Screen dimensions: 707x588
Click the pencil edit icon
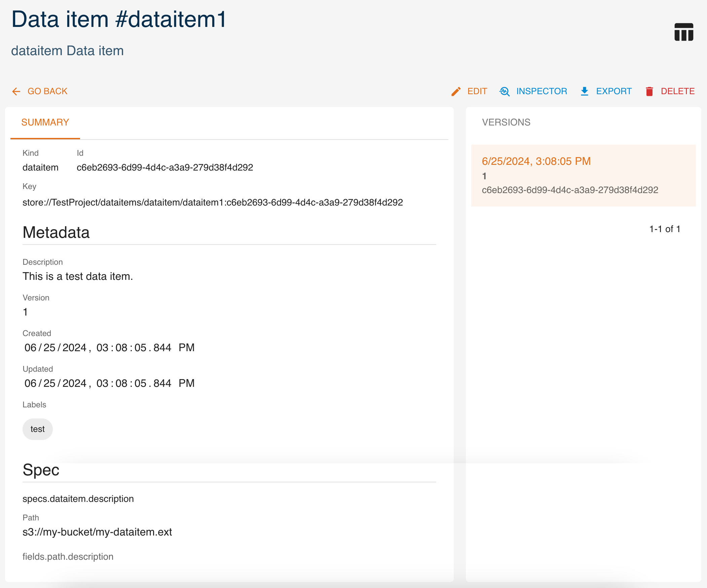pyautogui.click(x=456, y=91)
